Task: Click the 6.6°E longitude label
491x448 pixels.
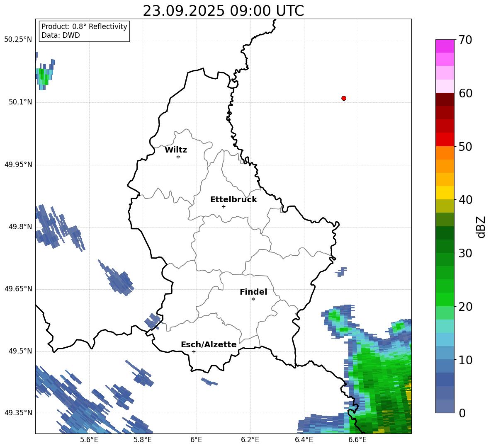Action: (357, 440)
